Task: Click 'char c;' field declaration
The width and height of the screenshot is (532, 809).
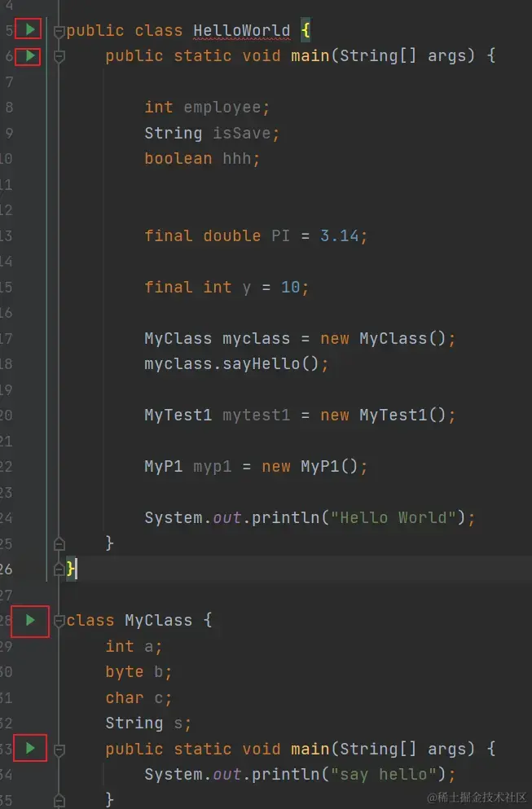Action: pos(138,697)
